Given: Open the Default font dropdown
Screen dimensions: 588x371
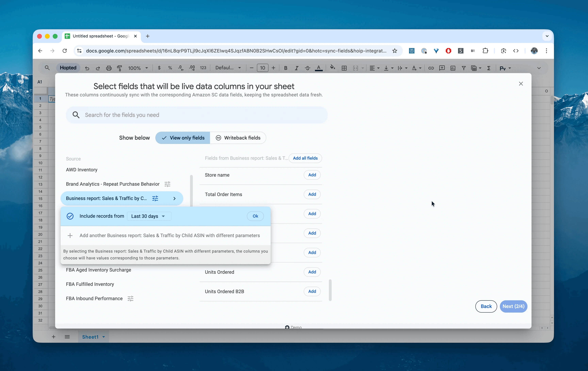Looking at the screenshot, I should (x=228, y=68).
